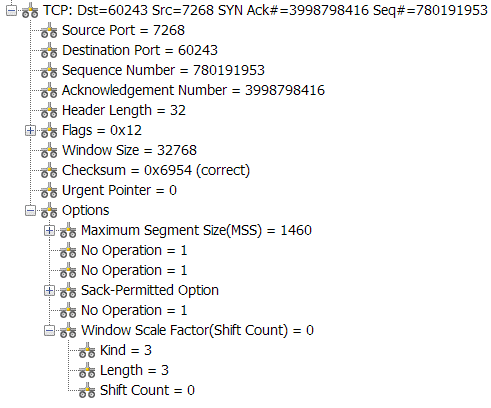
Task: Click the icon next to Window Size
Action: click(x=49, y=151)
